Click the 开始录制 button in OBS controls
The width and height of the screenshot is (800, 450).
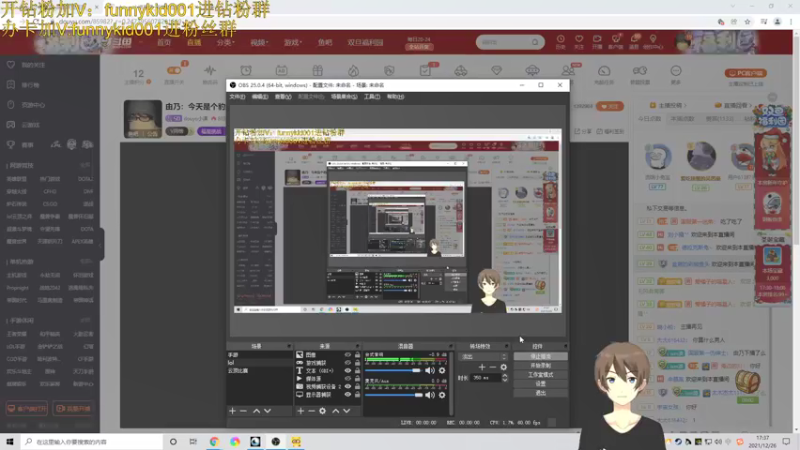pos(540,366)
